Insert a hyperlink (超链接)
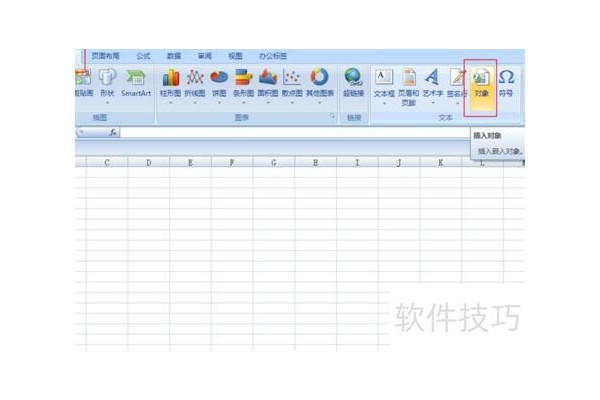Viewport: 600px width, 400px height. click(353, 83)
